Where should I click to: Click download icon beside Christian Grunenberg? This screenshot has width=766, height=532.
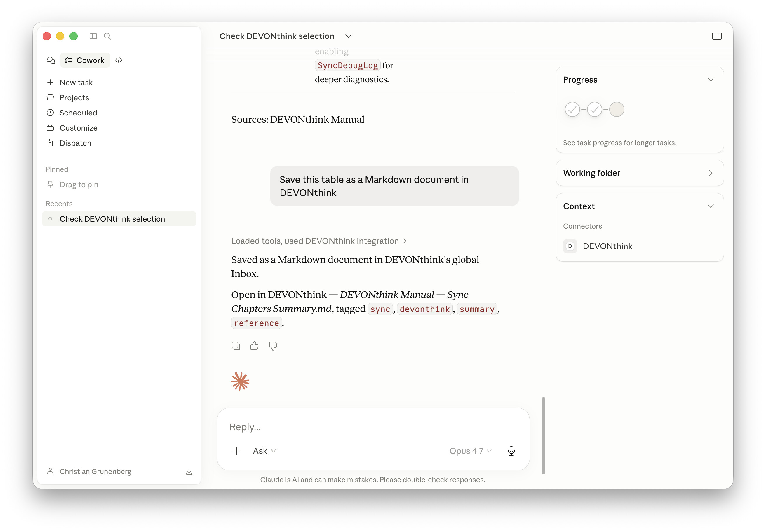[189, 472]
